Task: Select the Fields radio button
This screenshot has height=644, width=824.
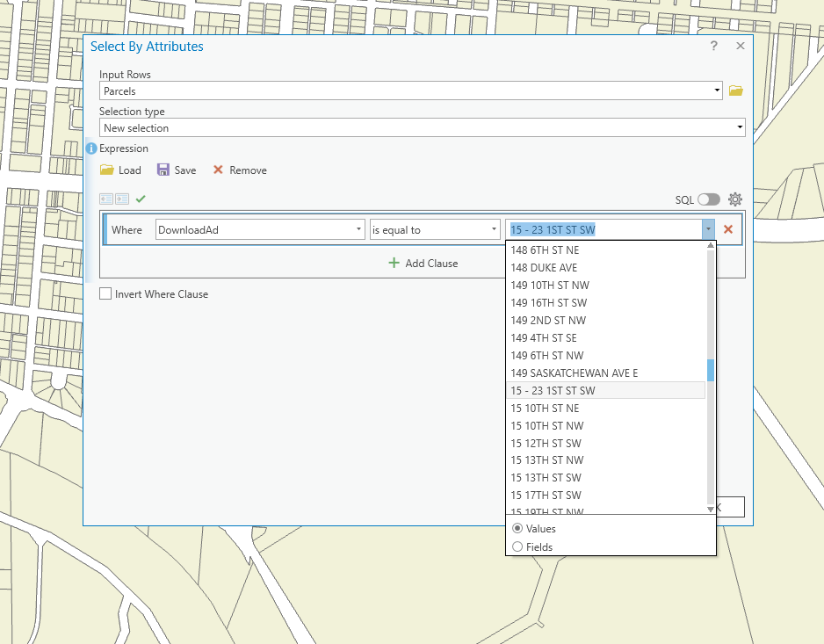Action: pyautogui.click(x=517, y=546)
